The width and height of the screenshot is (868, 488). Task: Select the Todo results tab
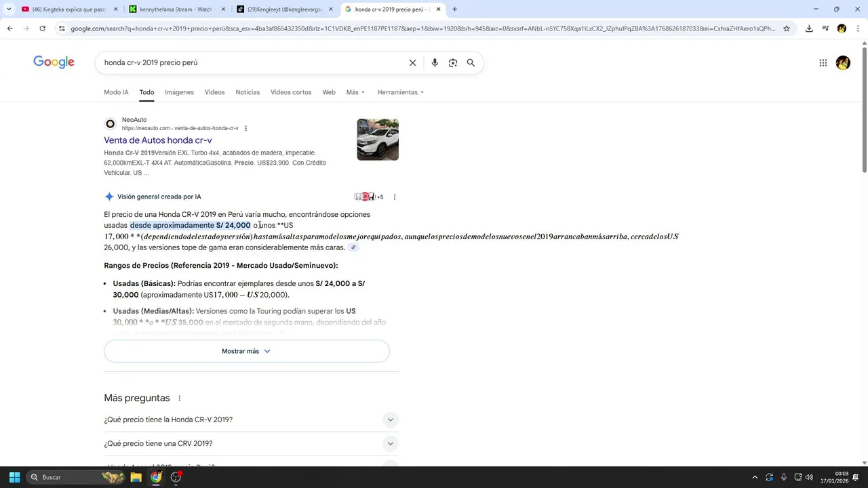click(146, 92)
